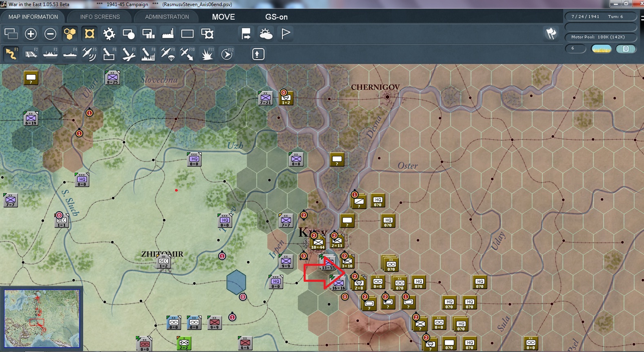Open the map windows layout icon
The width and height of the screenshot is (644, 352).
(x=11, y=33)
